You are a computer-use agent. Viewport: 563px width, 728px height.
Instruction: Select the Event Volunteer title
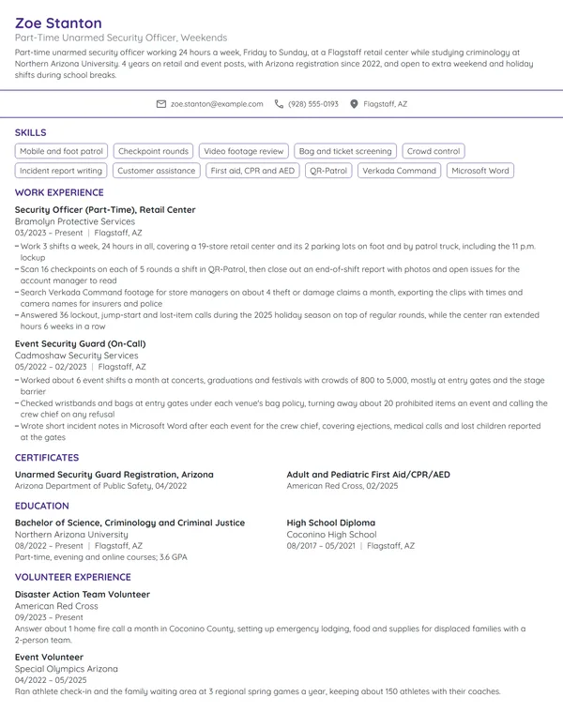tap(49, 658)
